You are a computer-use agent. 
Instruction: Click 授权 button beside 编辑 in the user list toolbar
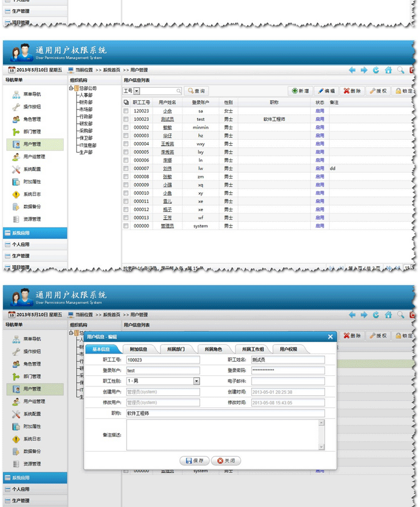coord(378,91)
